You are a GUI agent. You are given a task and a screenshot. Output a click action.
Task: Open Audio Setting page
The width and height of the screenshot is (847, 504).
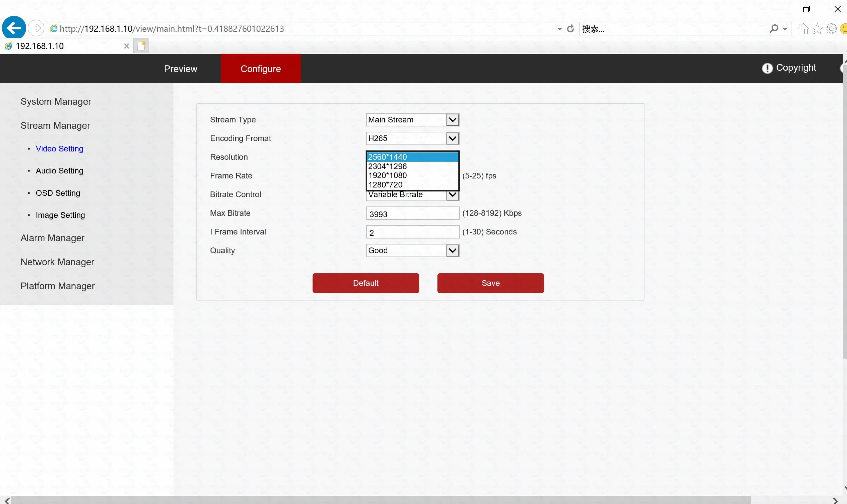(x=59, y=171)
